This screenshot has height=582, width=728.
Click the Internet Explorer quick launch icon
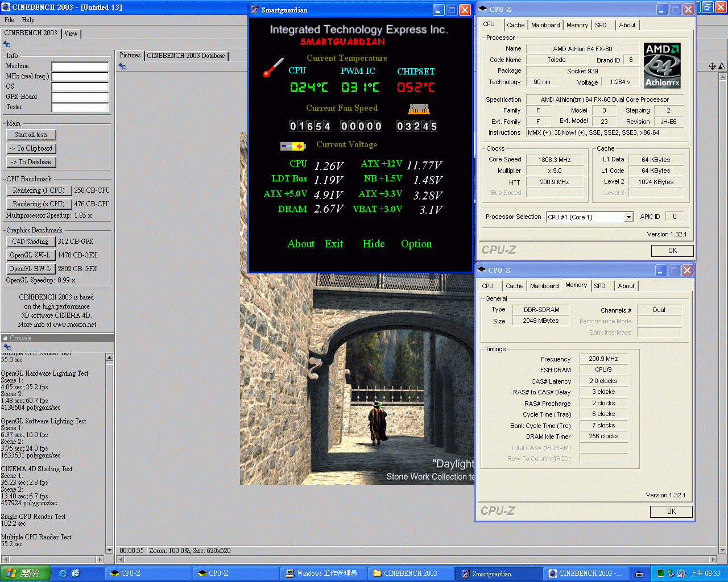(63, 573)
